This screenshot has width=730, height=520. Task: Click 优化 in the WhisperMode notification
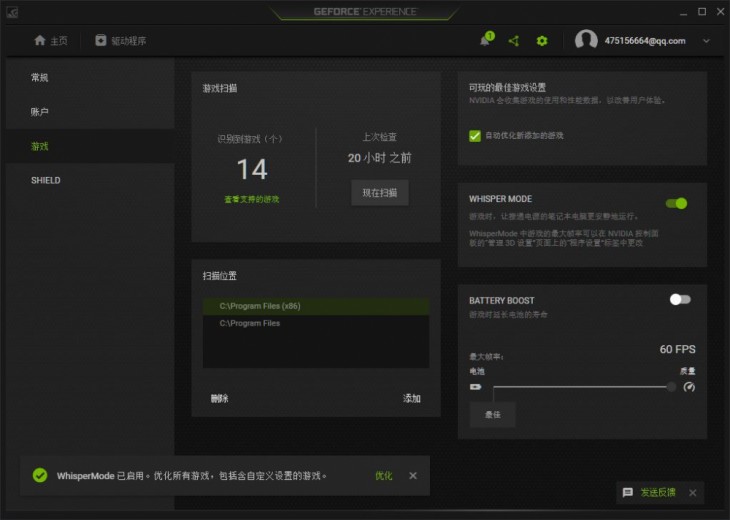click(x=384, y=475)
